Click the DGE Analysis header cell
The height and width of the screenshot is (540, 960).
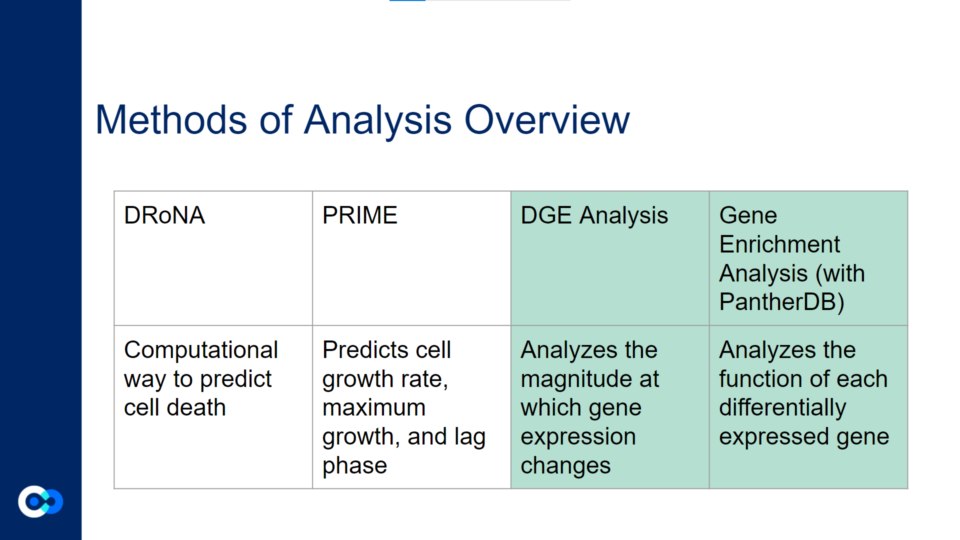(609, 257)
